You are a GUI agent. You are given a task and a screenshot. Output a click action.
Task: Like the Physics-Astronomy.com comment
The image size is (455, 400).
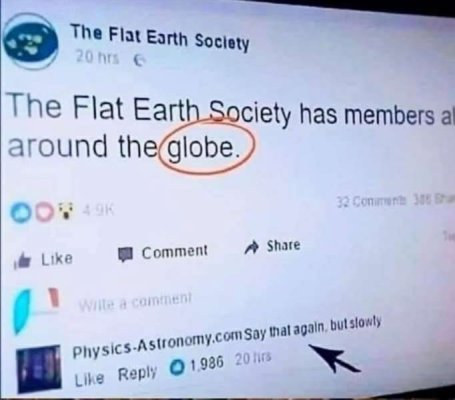pyautogui.click(x=90, y=378)
